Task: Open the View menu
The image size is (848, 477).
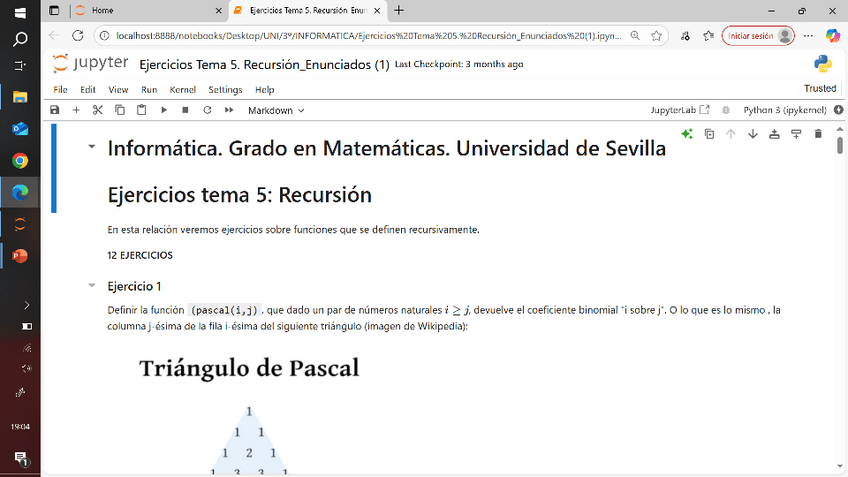Action: (x=118, y=90)
